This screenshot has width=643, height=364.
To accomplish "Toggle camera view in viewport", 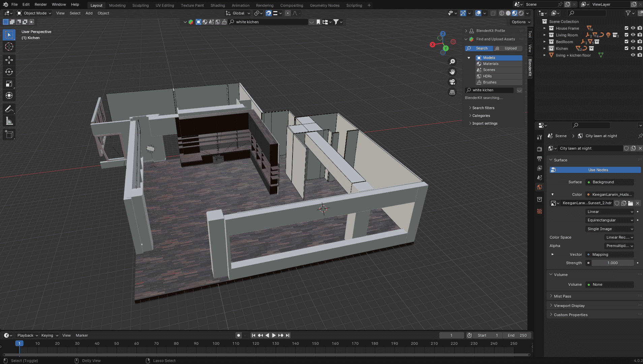I will (452, 82).
